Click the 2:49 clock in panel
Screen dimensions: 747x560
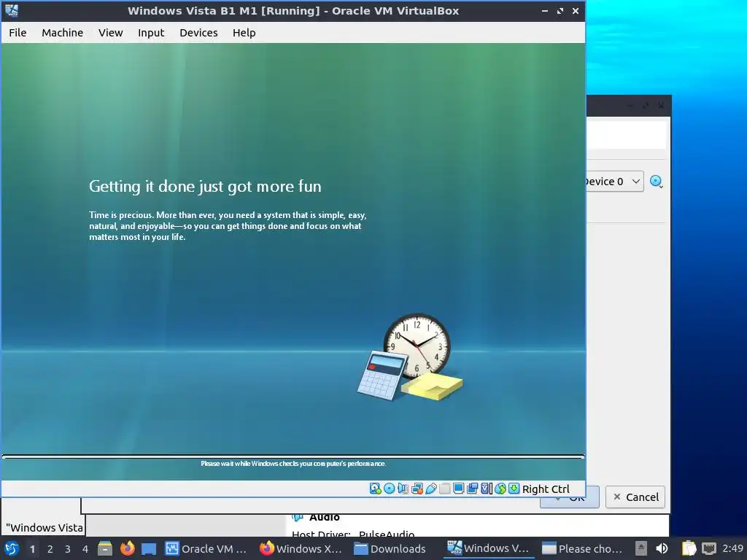pos(732,548)
